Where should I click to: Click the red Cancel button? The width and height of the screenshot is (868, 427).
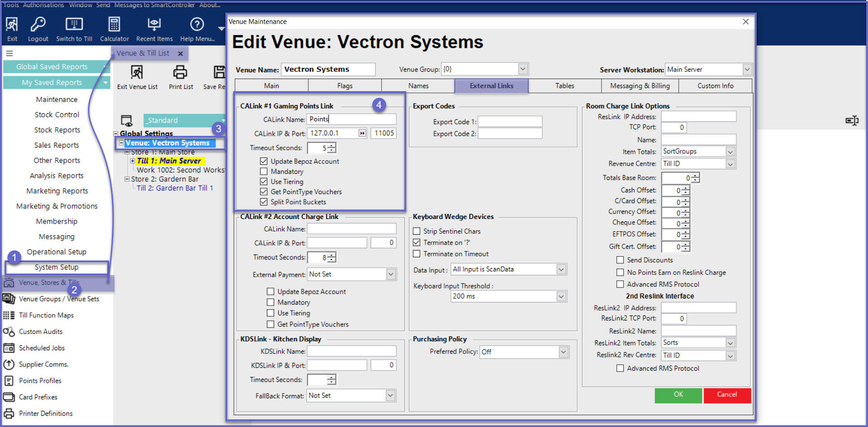click(727, 395)
